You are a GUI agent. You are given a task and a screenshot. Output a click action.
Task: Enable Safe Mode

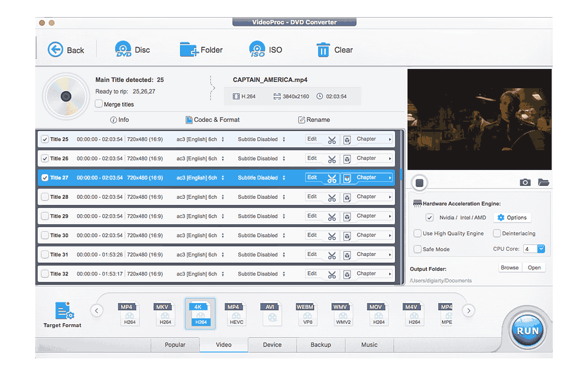coord(418,249)
